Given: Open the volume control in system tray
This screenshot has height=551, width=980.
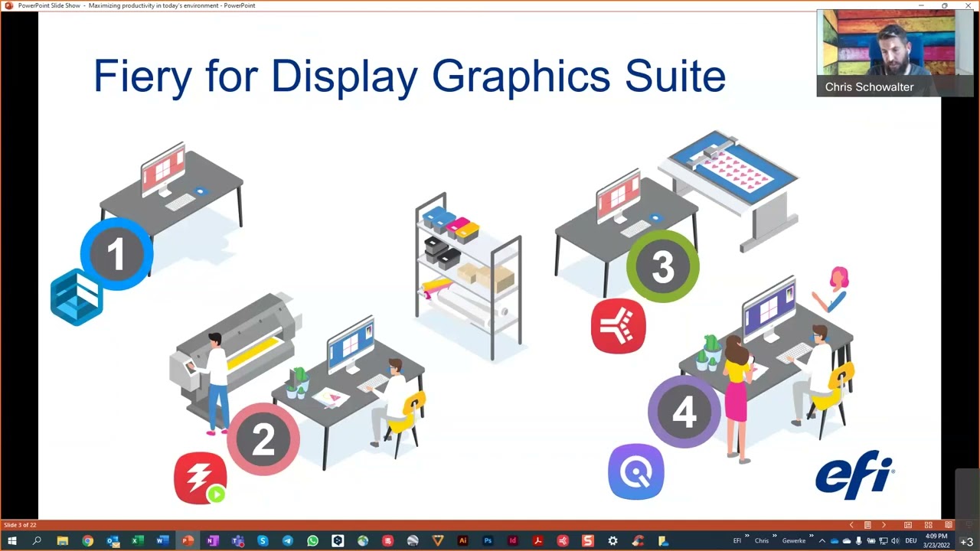Looking at the screenshot, I should [x=895, y=541].
